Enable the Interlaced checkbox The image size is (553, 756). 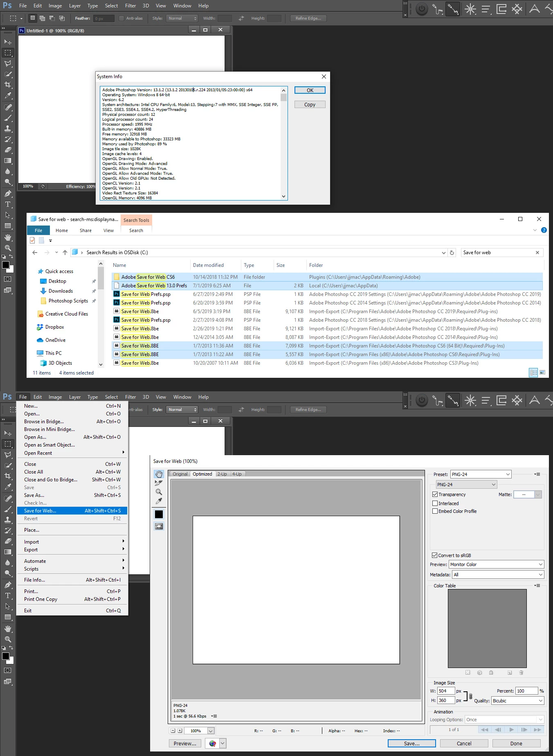click(435, 503)
